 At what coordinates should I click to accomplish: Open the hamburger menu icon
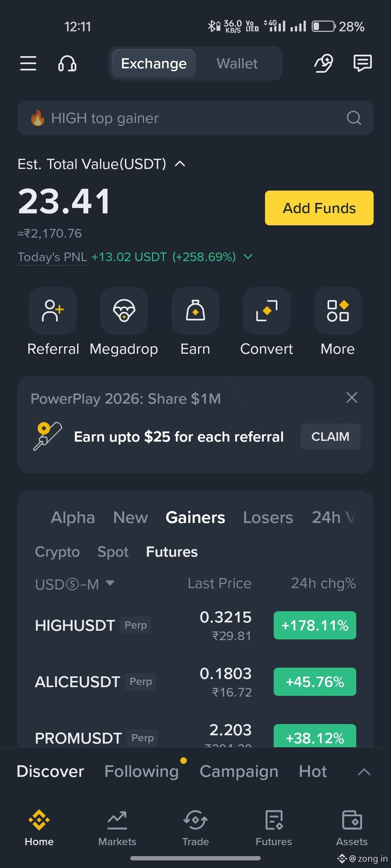[28, 63]
